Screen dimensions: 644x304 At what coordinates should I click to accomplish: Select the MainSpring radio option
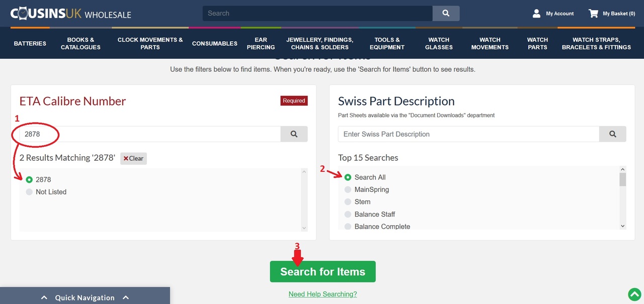(x=348, y=189)
